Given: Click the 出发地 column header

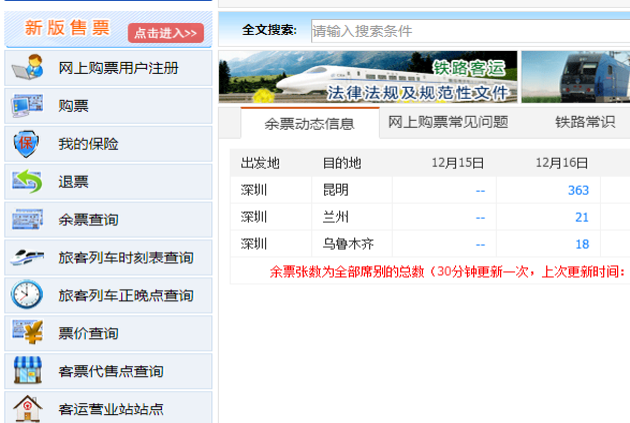Looking at the screenshot, I should (x=260, y=163).
